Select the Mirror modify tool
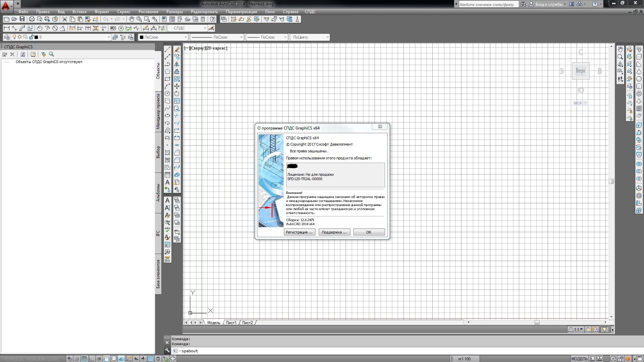Image resolution: width=644 pixels, height=362 pixels. tap(177, 64)
